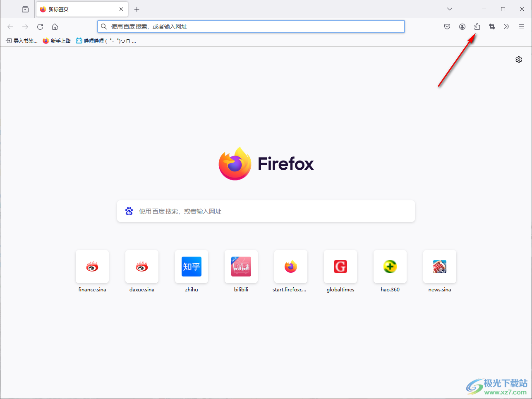Open 新手上路 bookmark
532x399 pixels.
(x=57, y=41)
